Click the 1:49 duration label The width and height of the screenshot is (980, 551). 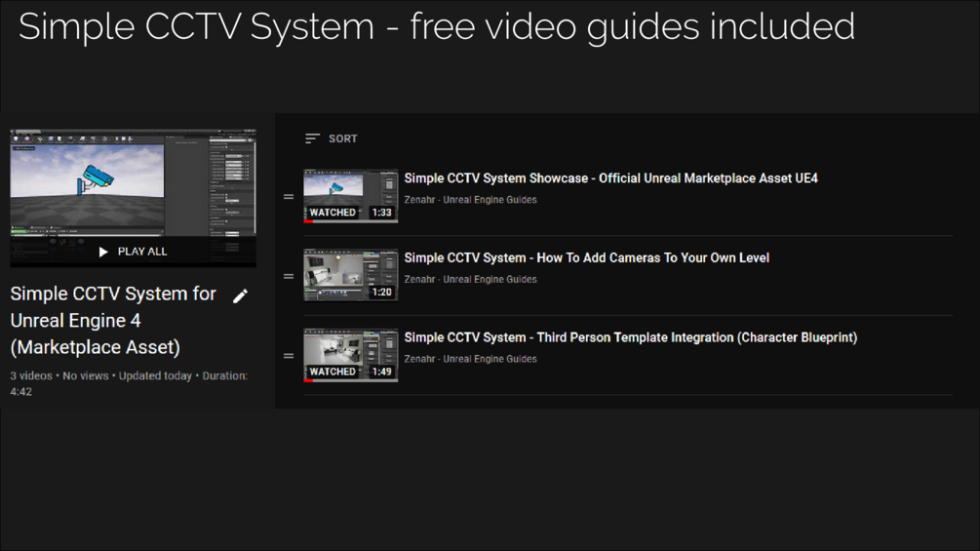[x=382, y=372]
